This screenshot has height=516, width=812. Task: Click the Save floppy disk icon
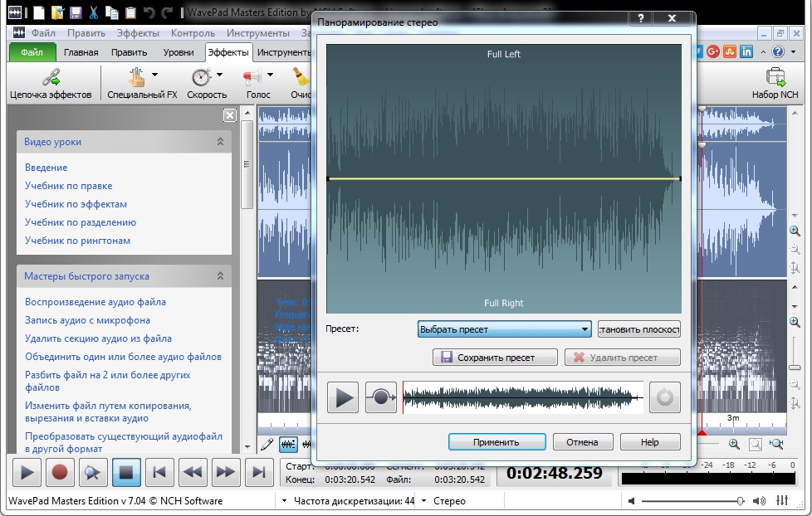[x=76, y=12]
